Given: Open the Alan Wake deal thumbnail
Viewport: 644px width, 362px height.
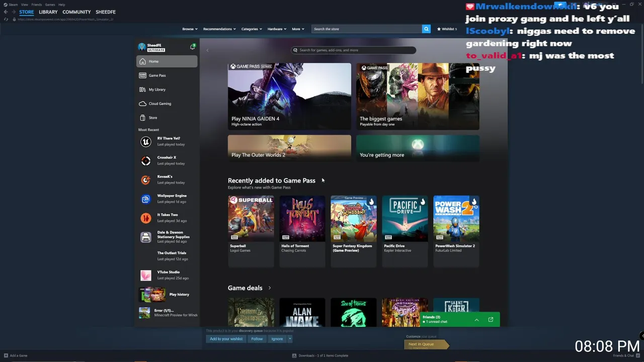Looking at the screenshot, I should point(302,312).
